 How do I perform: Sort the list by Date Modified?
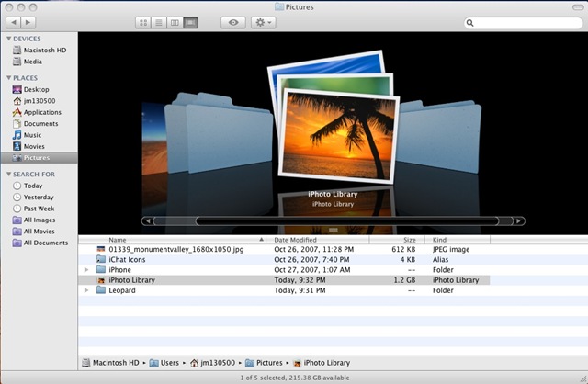click(318, 240)
